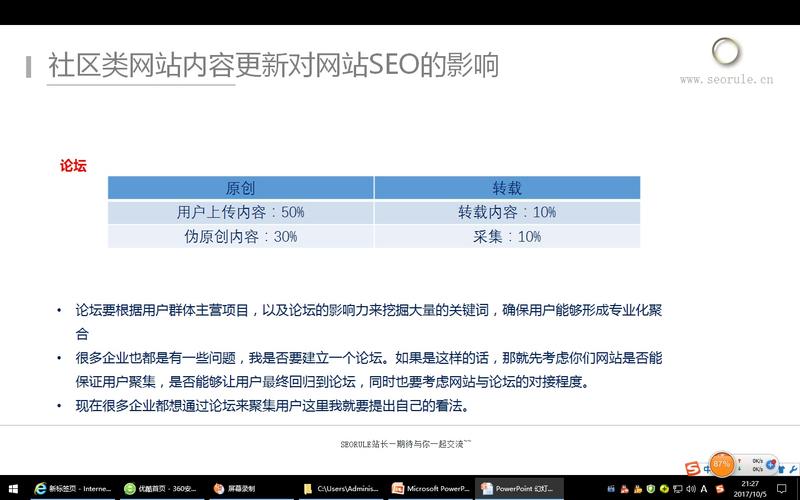The height and width of the screenshot is (500, 800).
Task: Open Sogou toolbar skin shirt icon
Action: (782, 469)
